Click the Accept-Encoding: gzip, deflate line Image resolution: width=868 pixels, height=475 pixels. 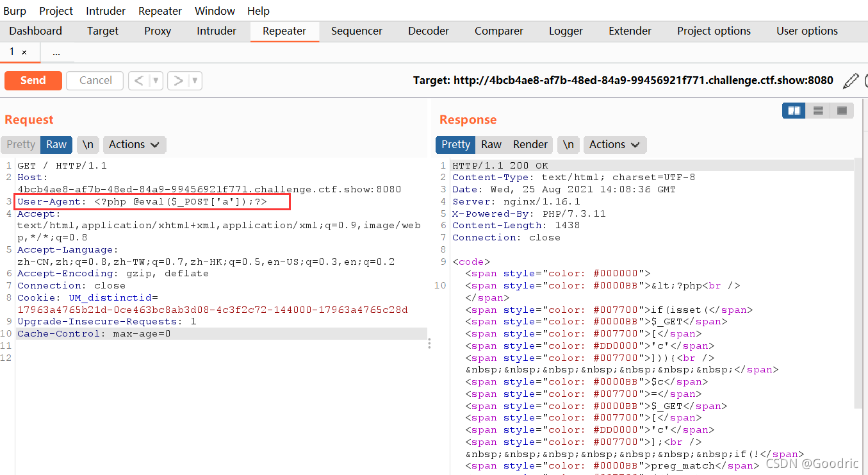coord(113,273)
